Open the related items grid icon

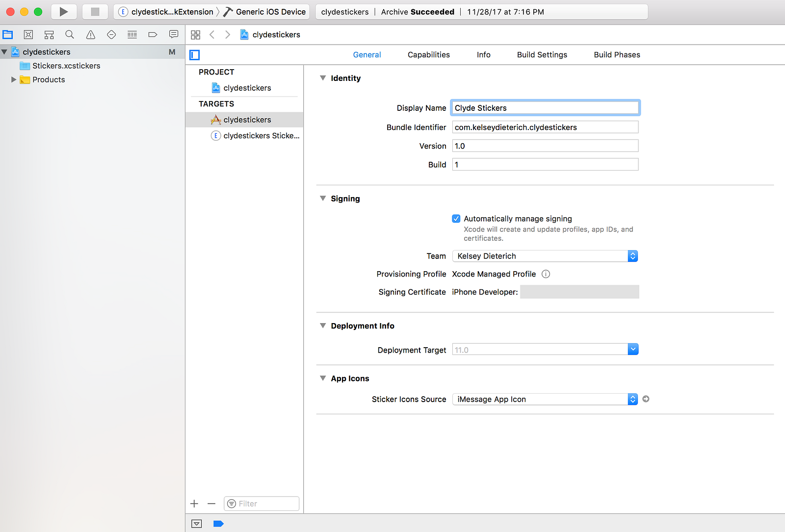[196, 35]
